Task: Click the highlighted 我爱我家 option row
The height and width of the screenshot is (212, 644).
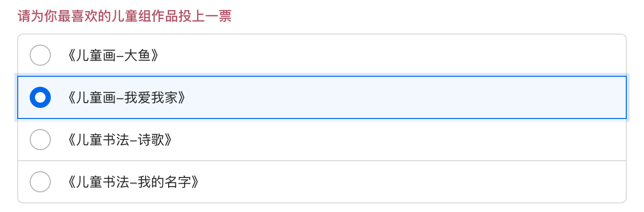Action: point(321,97)
